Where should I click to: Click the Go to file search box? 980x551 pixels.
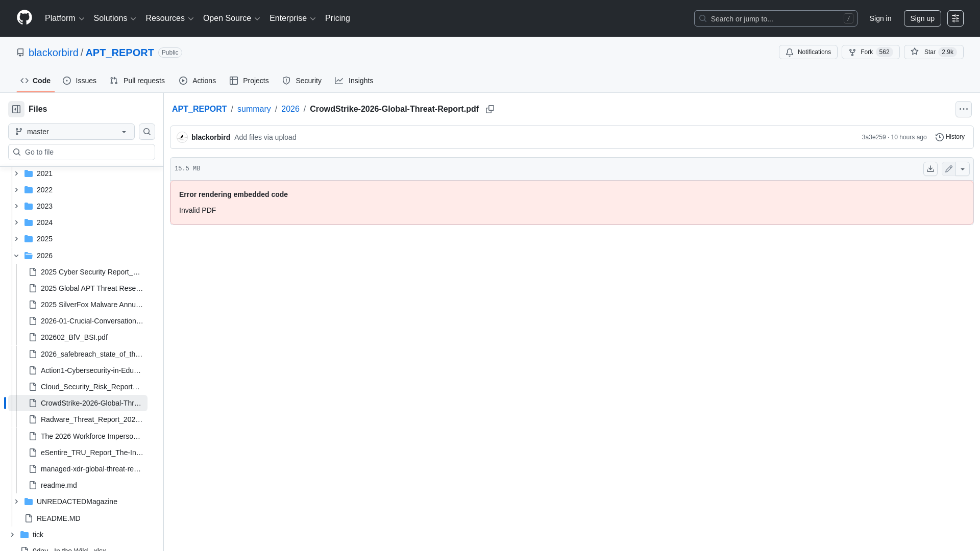pyautogui.click(x=82, y=152)
